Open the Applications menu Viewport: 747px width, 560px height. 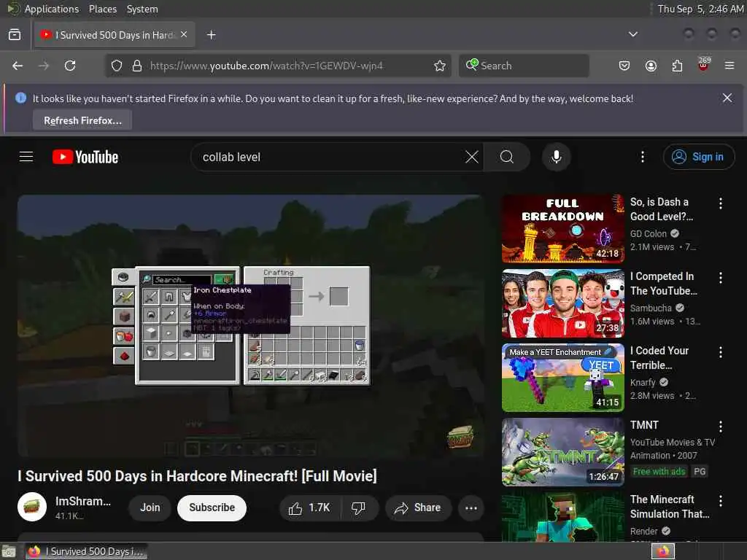[52, 9]
